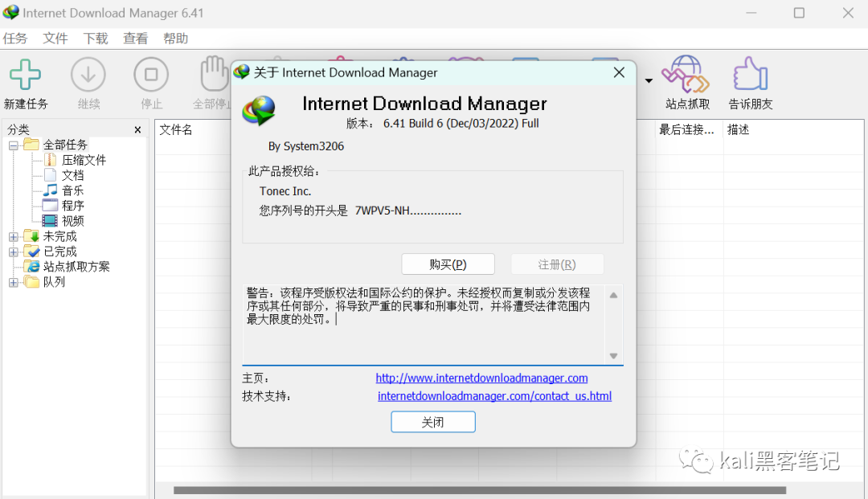The height and width of the screenshot is (499, 868).
Task: Click the 压缩文件 archive icon
Action: 50,160
